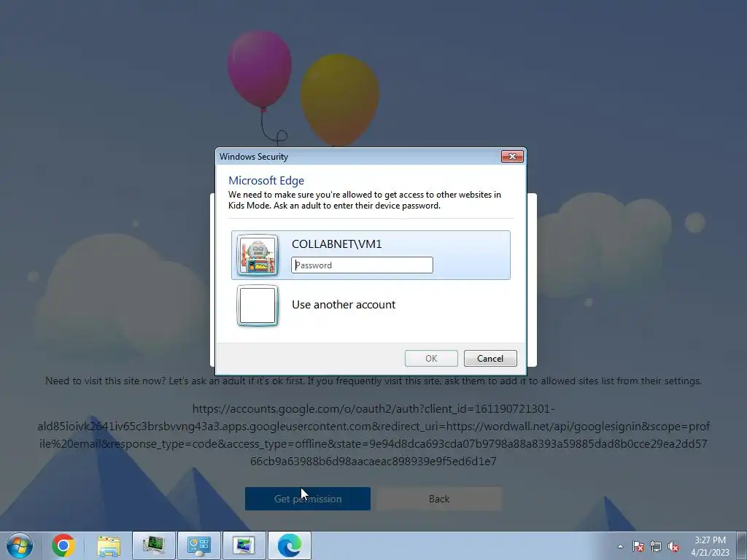Click the Password input field
747x560 pixels.
[x=362, y=265]
